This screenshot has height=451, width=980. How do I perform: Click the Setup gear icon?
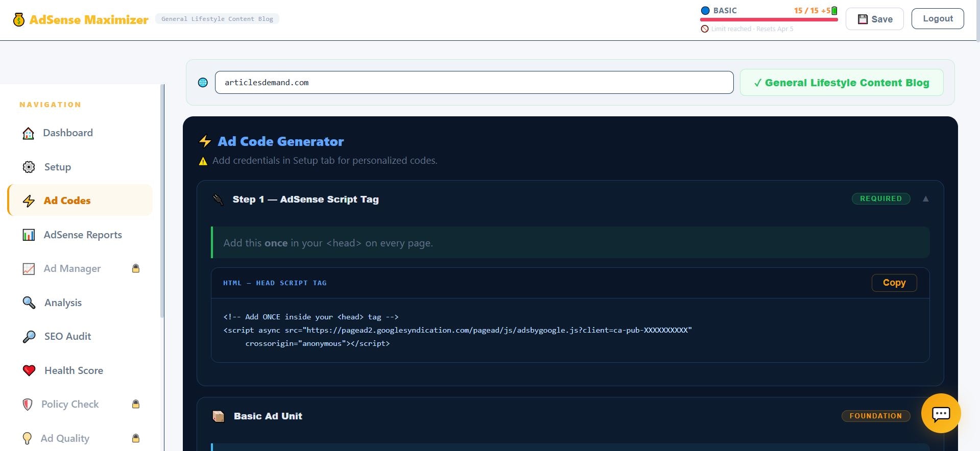coord(29,167)
